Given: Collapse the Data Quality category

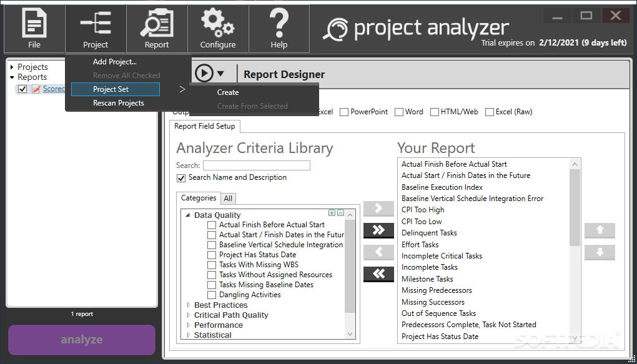Looking at the screenshot, I should (x=188, y=215).
